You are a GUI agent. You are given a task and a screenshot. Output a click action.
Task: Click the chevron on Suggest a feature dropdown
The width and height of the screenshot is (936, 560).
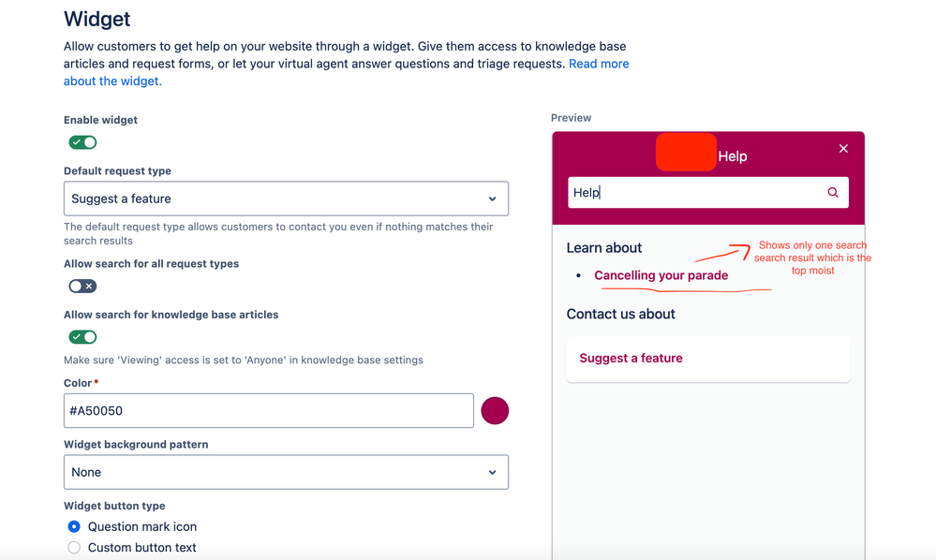tap(492, 199)
